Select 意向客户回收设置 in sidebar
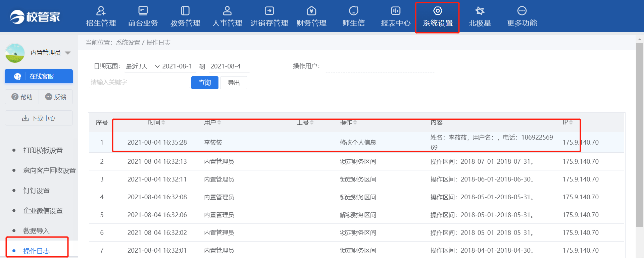Image resolution: width=644 pixels, height=258 pixels. [49, 170]
